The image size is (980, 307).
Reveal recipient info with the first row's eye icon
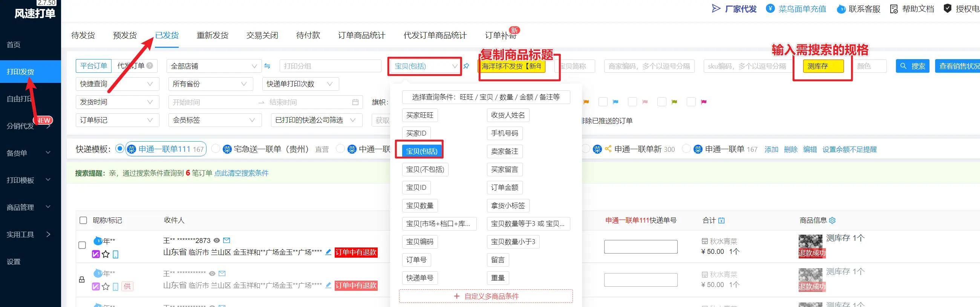pos(217,240)
